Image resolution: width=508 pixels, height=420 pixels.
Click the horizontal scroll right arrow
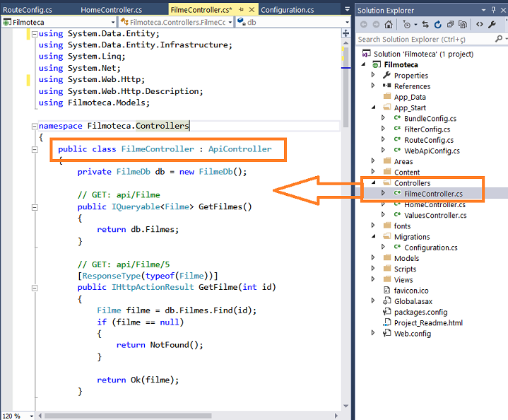click(x=336, y=416)
